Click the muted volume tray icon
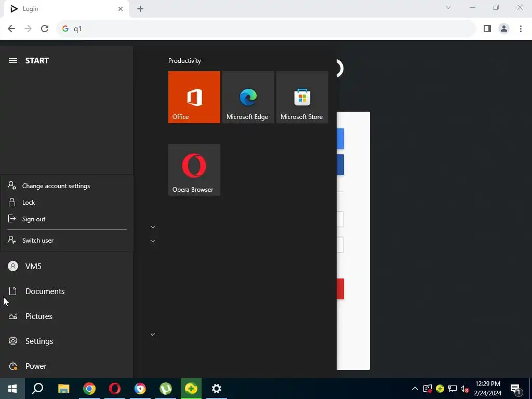 [465, 389]
